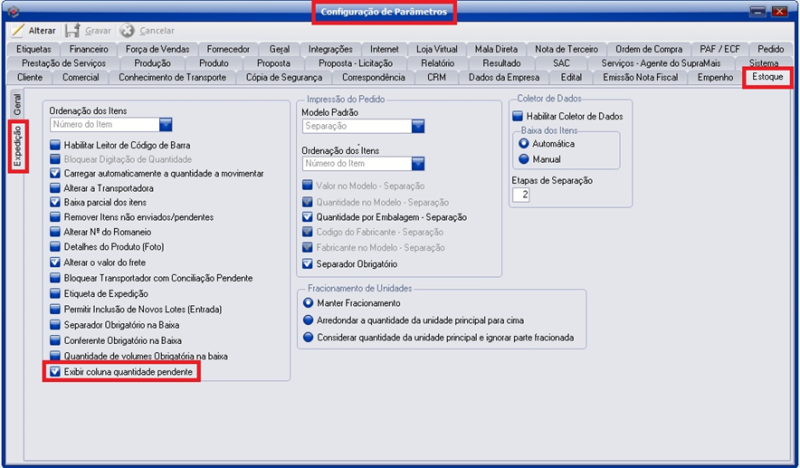The width and height of the screenshot is (800, 468).
Task: Select the Manual baixa option
Action: pos(523,158)
